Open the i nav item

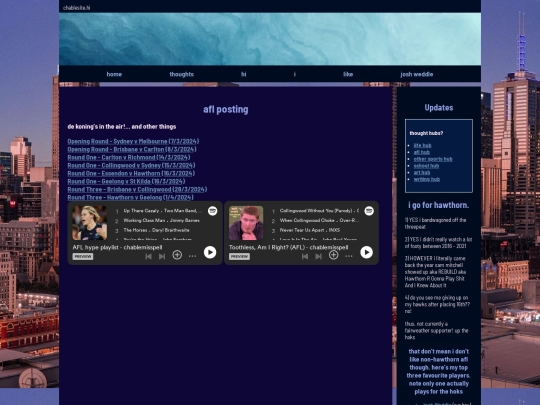[294, 74]
